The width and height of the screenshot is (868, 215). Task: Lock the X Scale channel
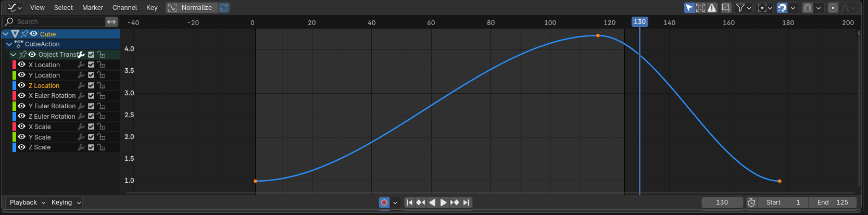coord(102,127)
